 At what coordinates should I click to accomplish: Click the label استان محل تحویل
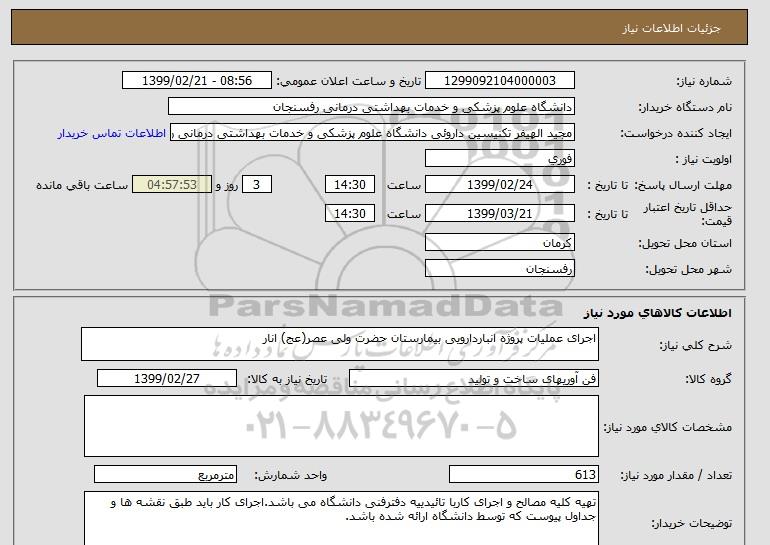point(685,244)
